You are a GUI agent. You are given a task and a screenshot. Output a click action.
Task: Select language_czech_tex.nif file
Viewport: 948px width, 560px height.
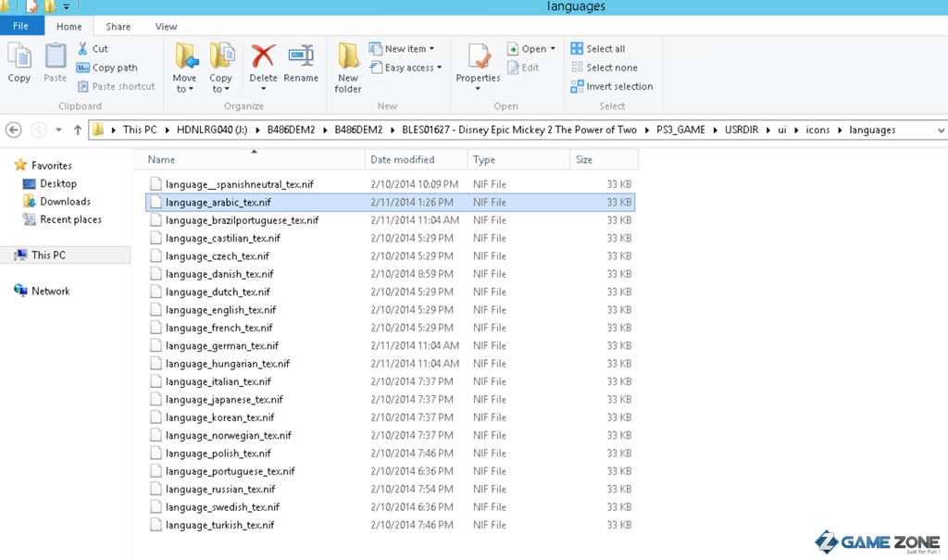tap(390, 255)
